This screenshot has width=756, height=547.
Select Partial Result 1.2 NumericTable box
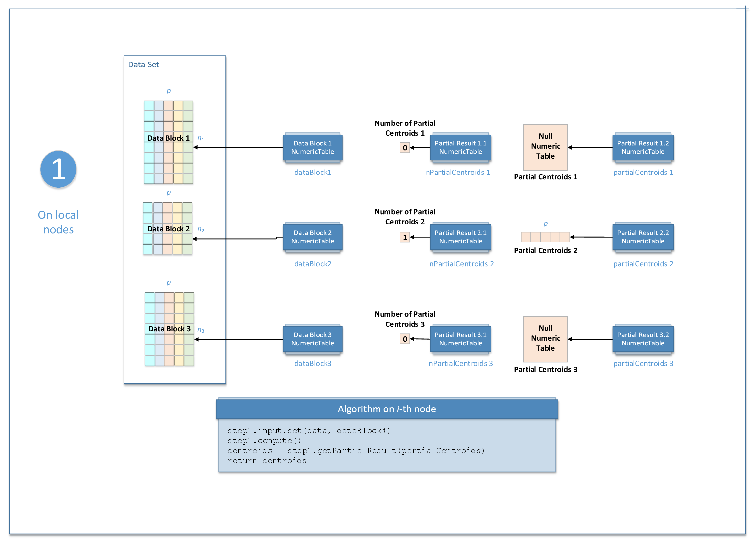[x=642, y=147]
